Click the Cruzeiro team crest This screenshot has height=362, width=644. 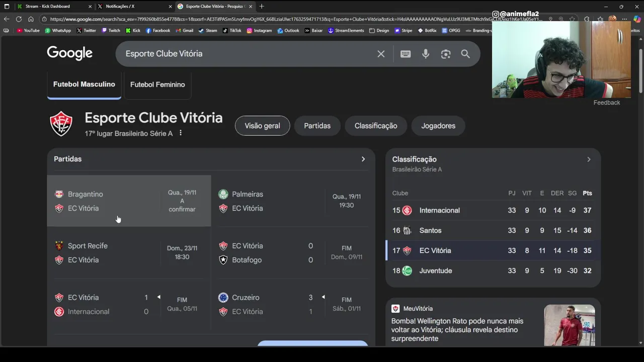point(223,298)
